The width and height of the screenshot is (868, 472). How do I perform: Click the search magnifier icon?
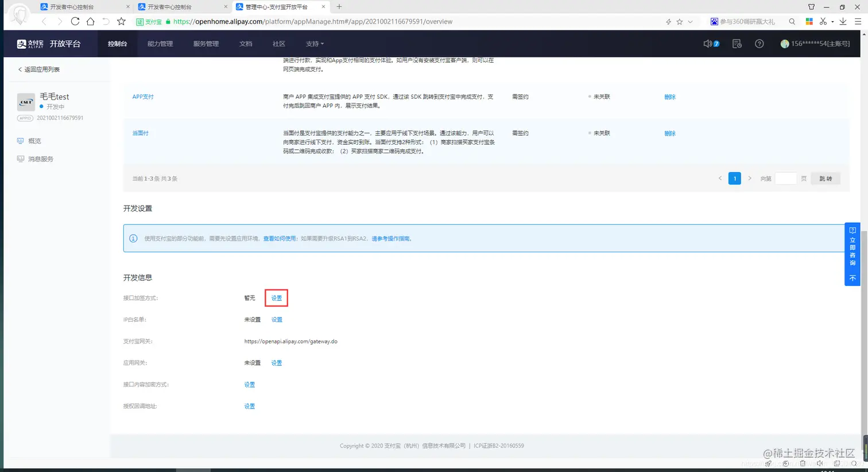point(792,22)
